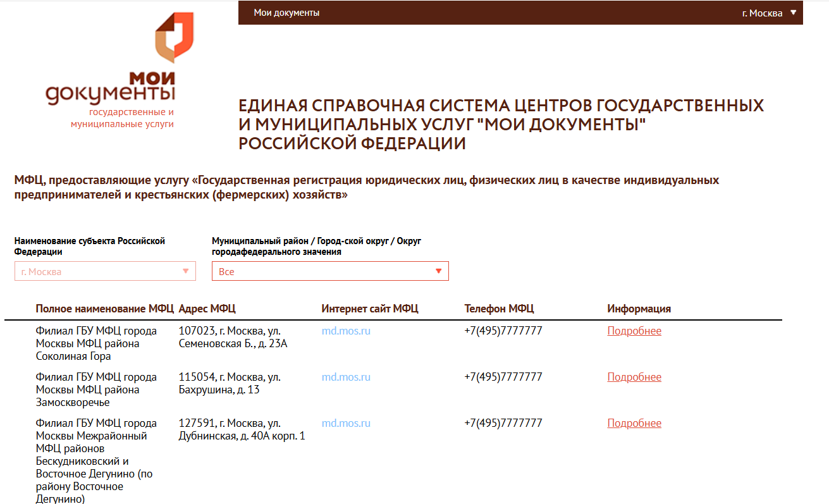Viewport: 829px width, 504px height.
Task: Click МФЦ района Соколиная Гора name
Action: (96, 343)
